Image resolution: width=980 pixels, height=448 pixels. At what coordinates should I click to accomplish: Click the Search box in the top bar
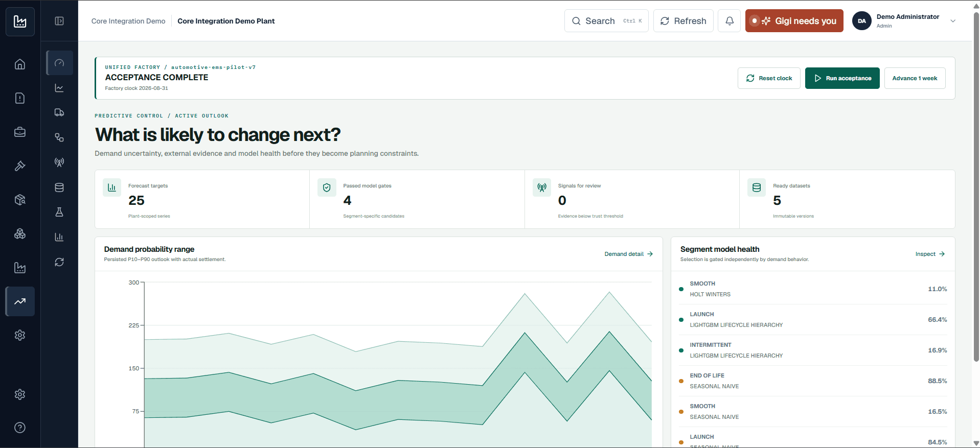[606, 21]
